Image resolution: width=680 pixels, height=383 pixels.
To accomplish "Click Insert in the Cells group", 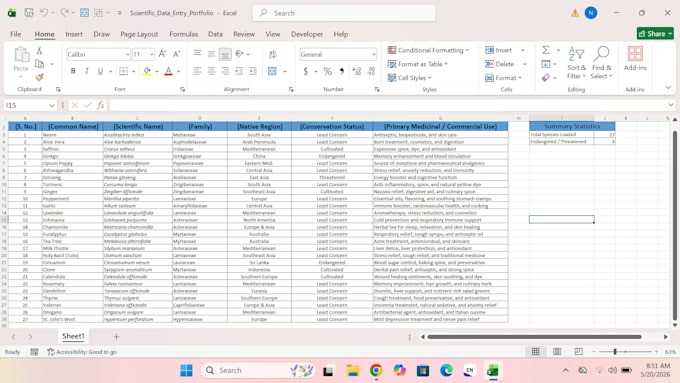I will point(504,50).
